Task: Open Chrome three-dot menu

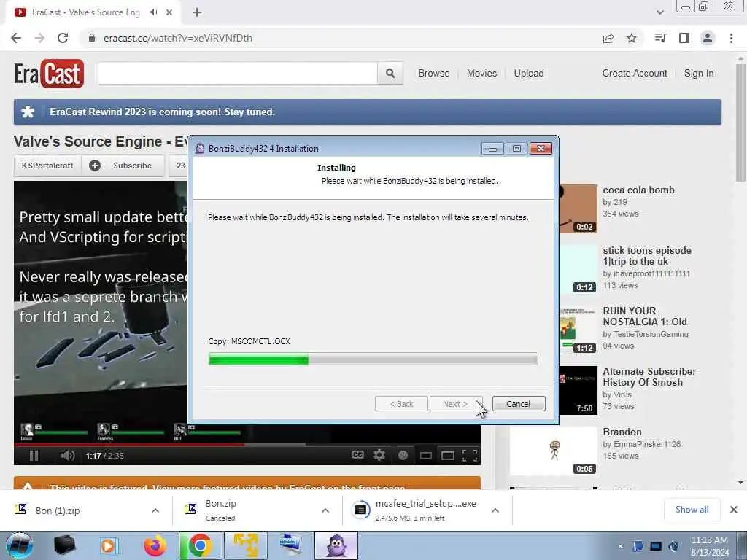Action: tap(731, 38)
